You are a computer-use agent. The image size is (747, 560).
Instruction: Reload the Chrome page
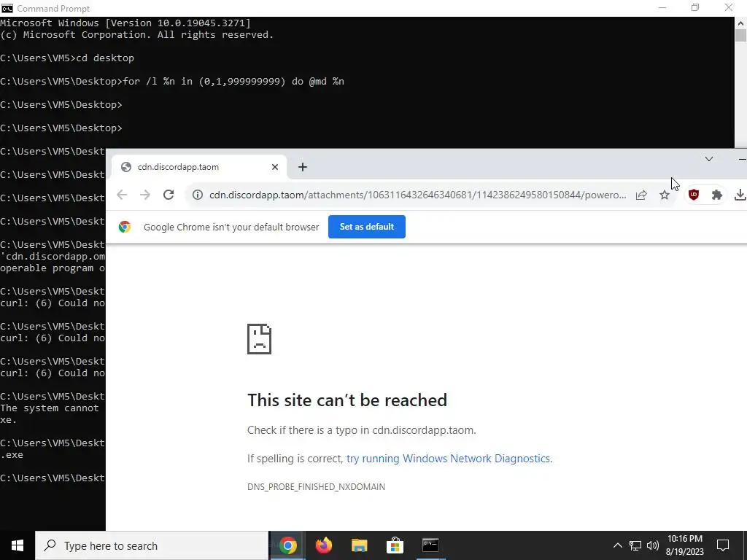(169, 195)
